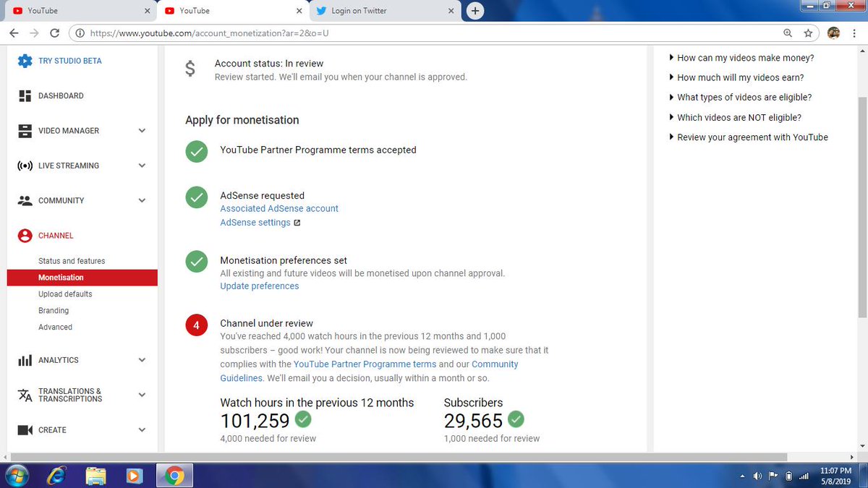Expand 'How much will my videos earn?'

click(736, 77)
